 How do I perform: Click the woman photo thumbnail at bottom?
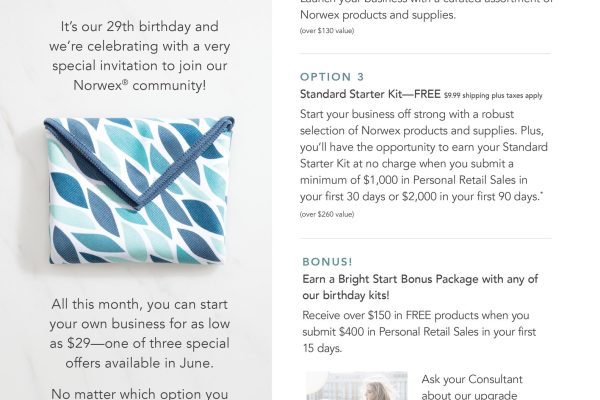[x=357, y=386]
